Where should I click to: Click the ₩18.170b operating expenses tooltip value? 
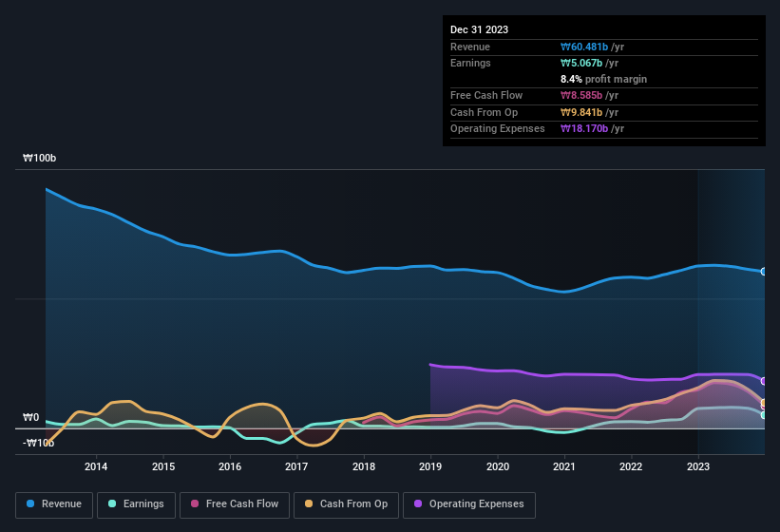click(x=592, y=128)
